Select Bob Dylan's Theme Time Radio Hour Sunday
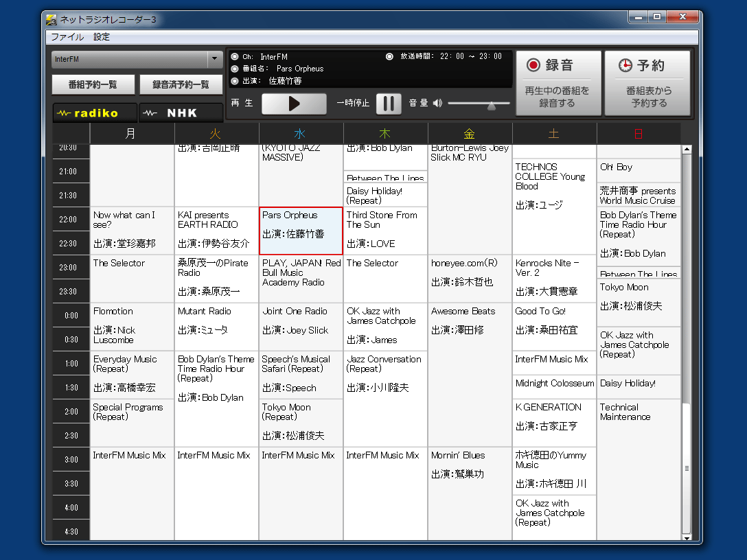The width and height of the screenshot is (747, 560). pyautogui.click(x=639, y=236)
